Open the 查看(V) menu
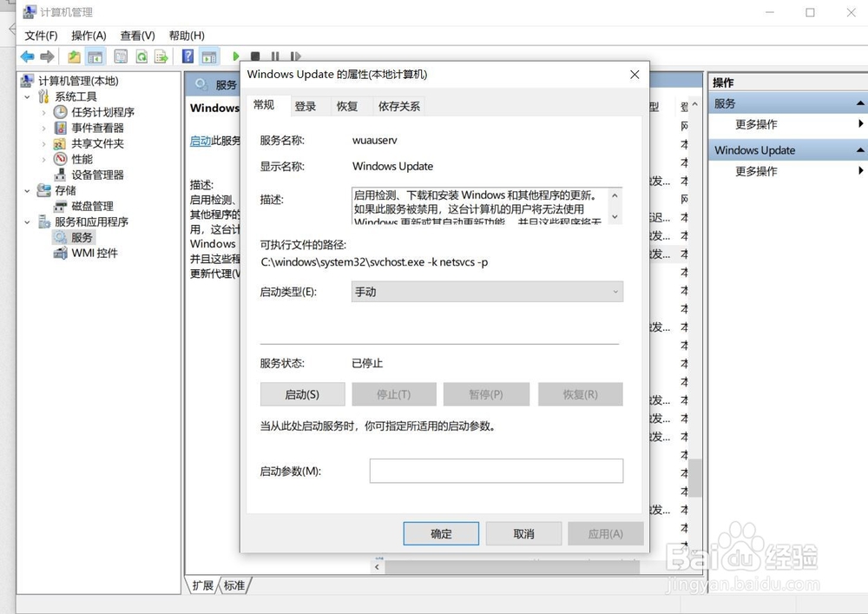868x614 pixels. 137,36
